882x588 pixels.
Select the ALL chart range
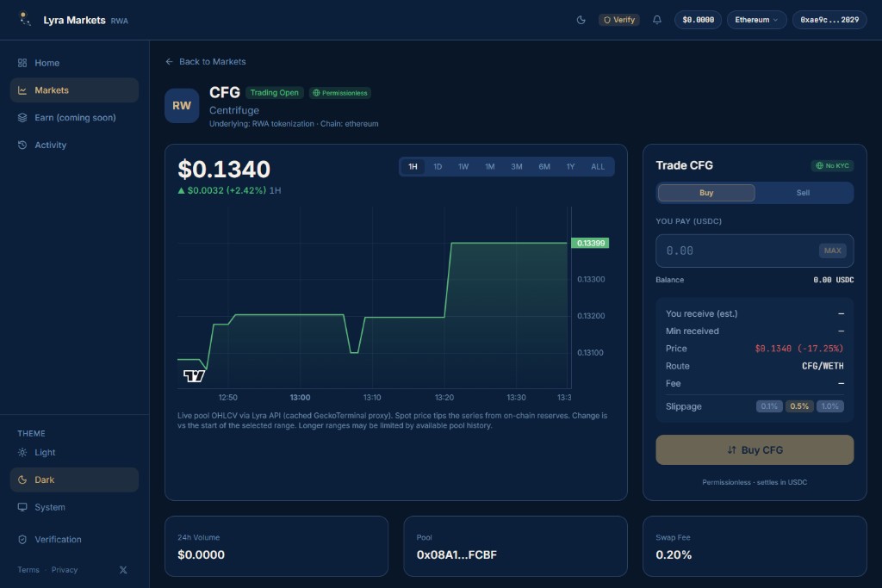[598, 166]
